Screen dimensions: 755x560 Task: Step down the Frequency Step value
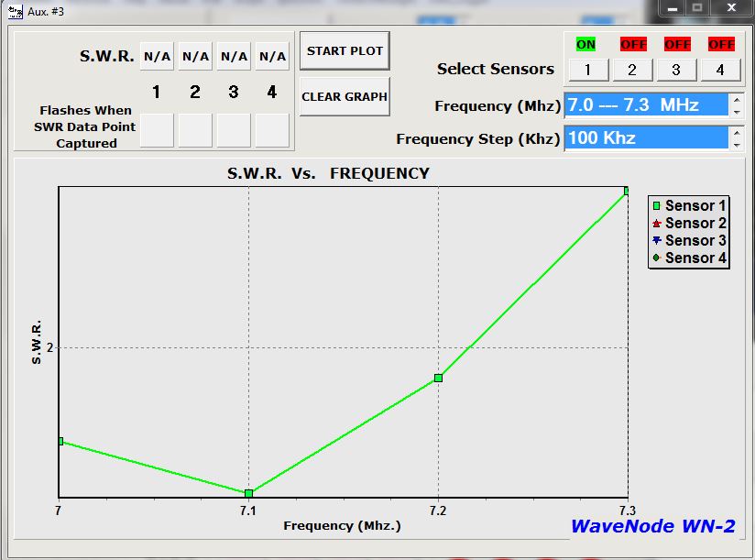coord(736,145)
